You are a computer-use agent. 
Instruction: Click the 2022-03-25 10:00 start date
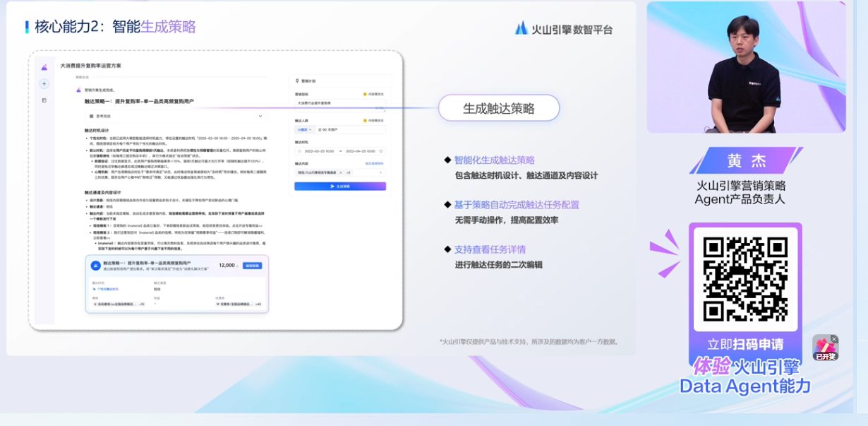pos(319,151)
